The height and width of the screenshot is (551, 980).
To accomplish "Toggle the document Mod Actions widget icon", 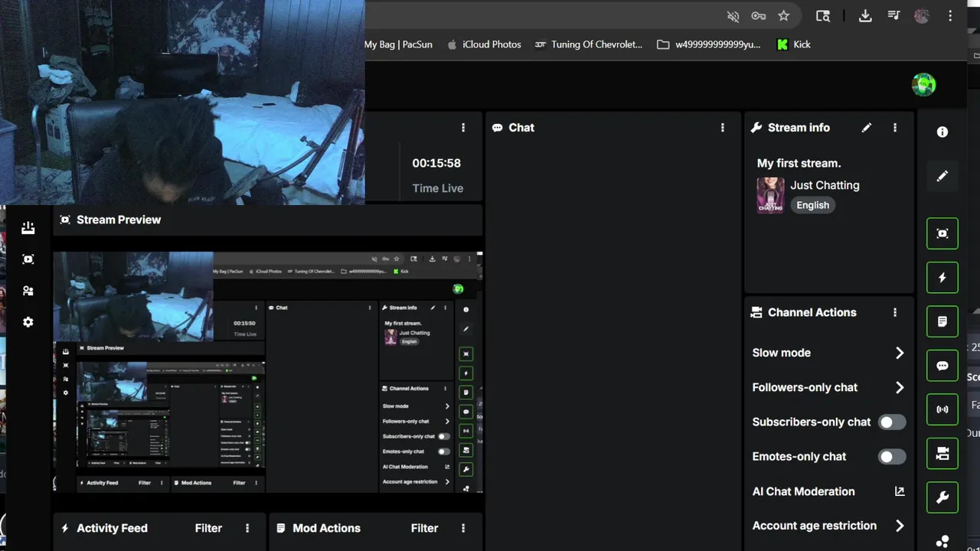I will (942, 321).
